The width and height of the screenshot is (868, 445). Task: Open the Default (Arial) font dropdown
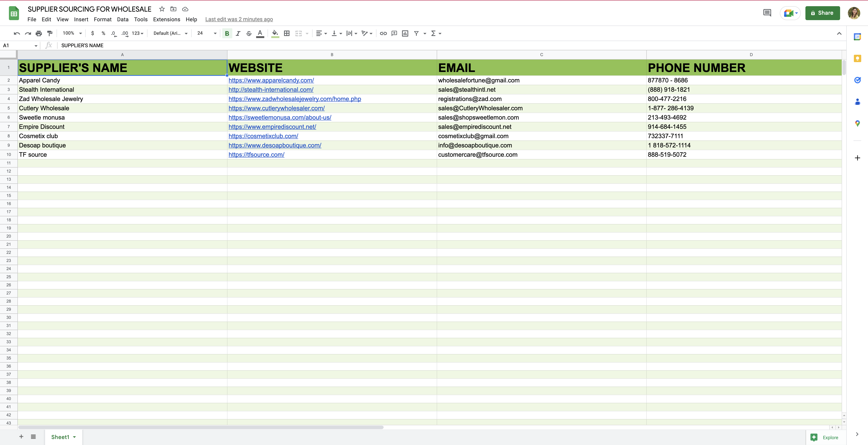coord(170,33)
